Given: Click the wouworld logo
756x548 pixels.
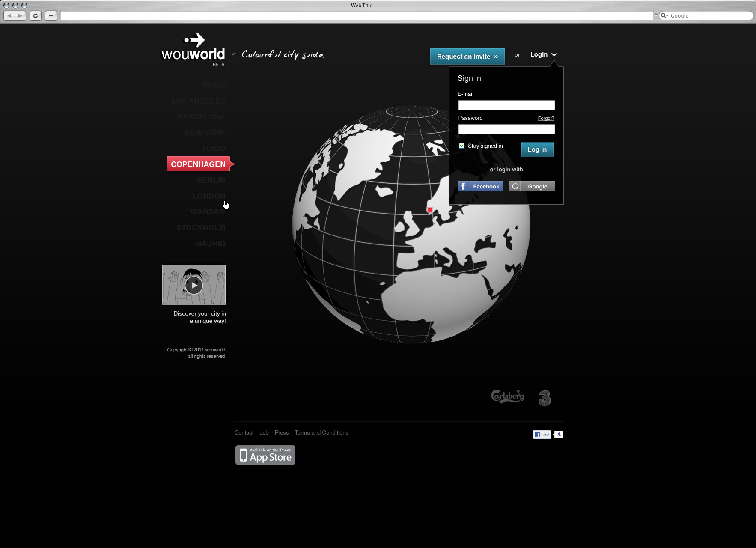Looking at the screenshot, I should click(x=193, y=50).
